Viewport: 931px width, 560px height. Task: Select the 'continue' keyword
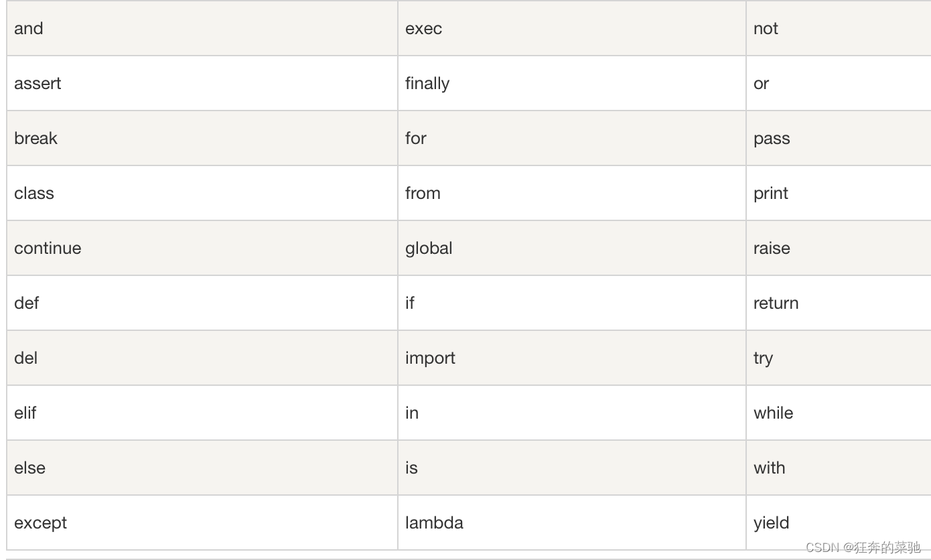pyautogui.click(x=48, y=249)
